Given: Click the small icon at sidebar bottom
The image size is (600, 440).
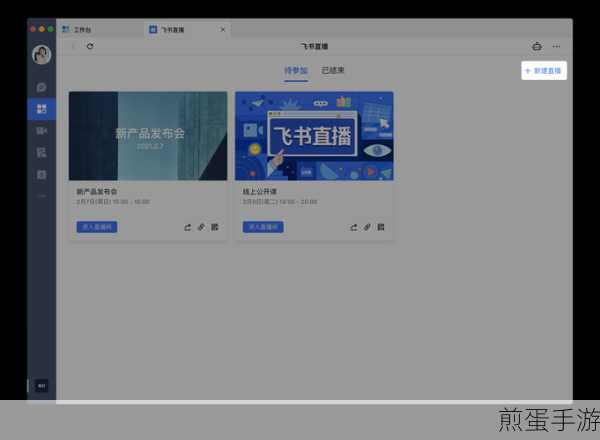Looking at the screenshot, I should [x=41, y=386].
